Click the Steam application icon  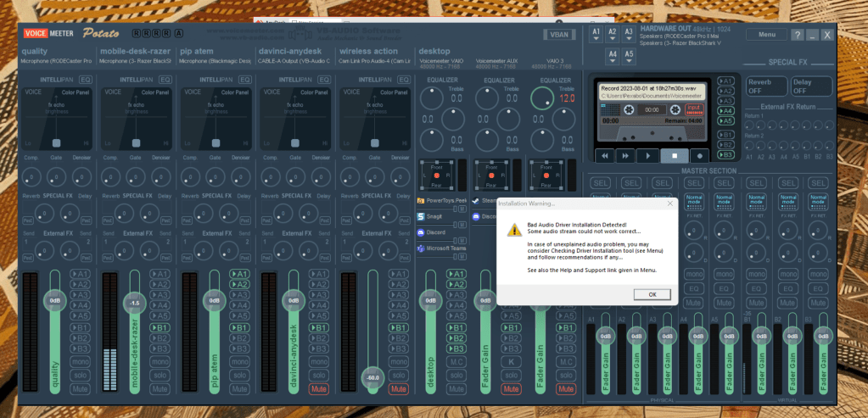(x=476, y=201)
